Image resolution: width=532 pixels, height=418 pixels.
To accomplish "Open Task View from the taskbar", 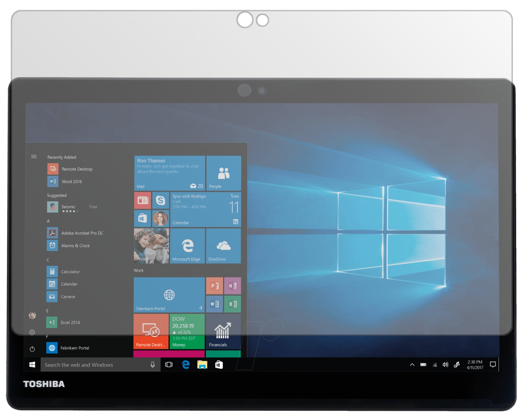I will 169,365.
